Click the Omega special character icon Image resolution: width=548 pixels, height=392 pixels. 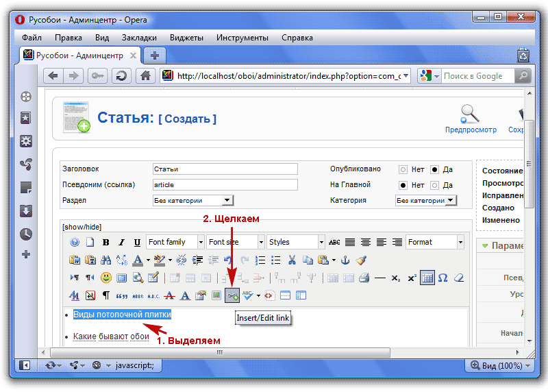point(443,278)
